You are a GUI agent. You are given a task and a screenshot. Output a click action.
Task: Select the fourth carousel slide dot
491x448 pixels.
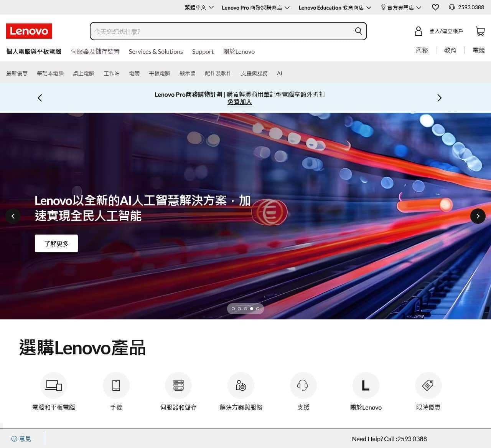coord(252,309)
